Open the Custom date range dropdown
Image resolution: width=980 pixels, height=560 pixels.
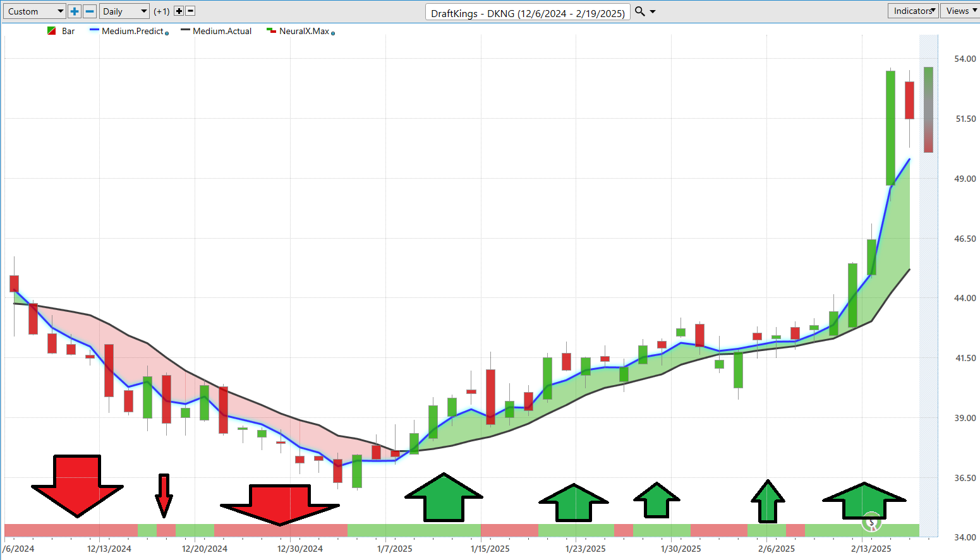[x=35, y=11]
